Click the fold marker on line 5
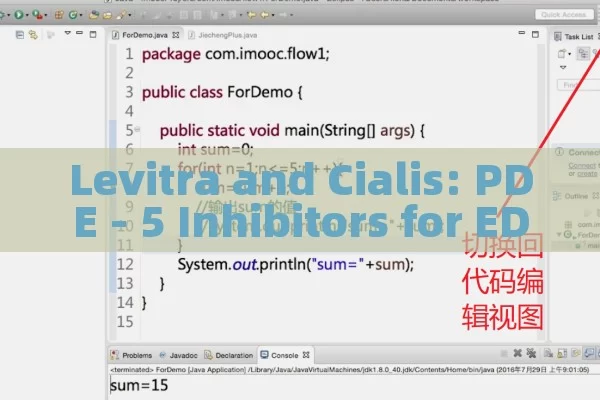This screenshot has height=400, width=600. [x=137, y=129]
